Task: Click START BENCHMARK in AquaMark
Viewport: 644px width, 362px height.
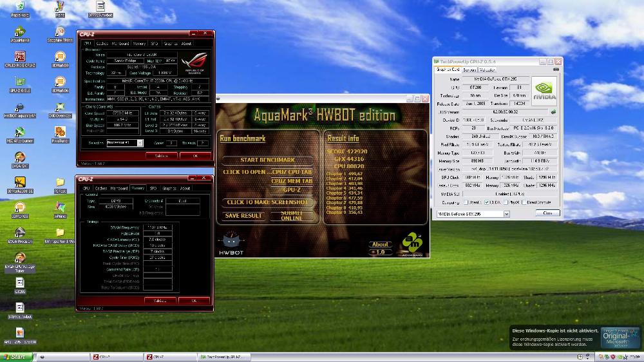Action: (x=267, y=160)
